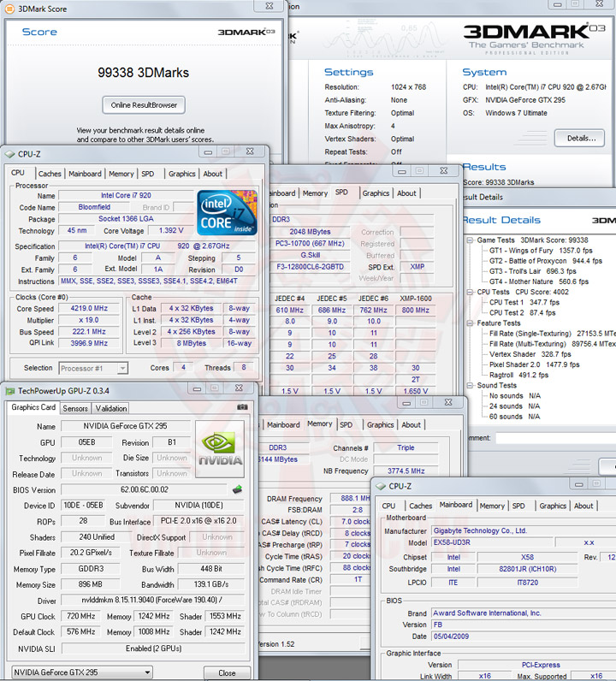
Task: Open the Processor #1 selection dropdown
Action: coord(122,368)
